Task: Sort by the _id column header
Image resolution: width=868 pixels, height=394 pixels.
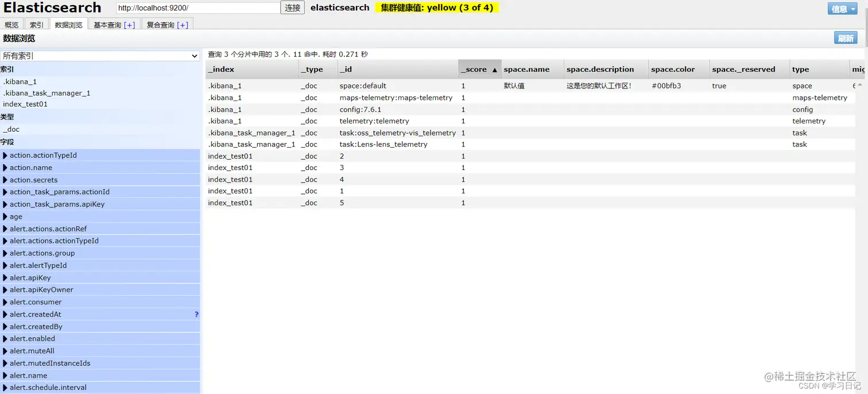Action: [398, 69]
